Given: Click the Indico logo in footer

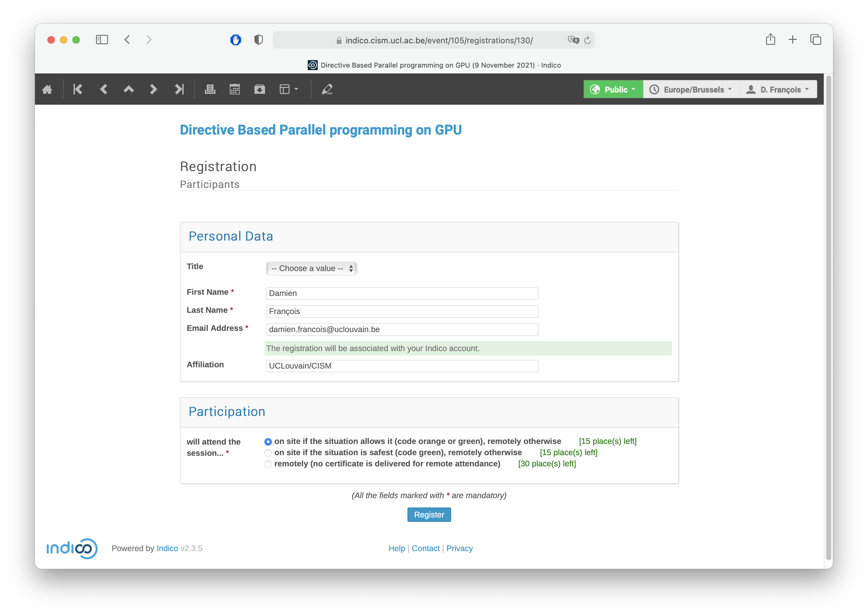Looking at the screenshot, I should coord(72,548).
